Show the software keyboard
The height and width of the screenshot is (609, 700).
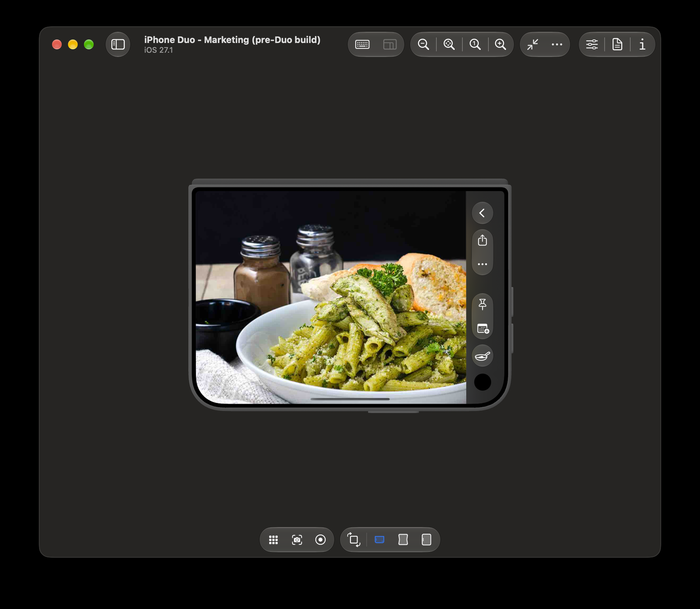(x=362, y=44)
